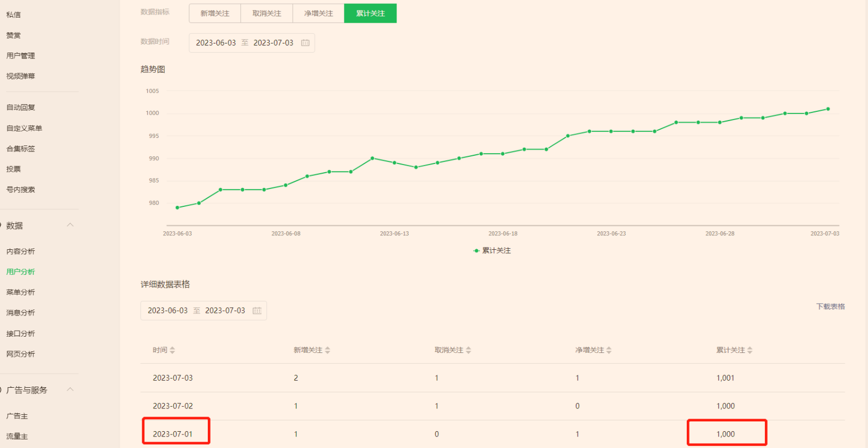Sort table by 累计关注 column arrows
868x448 pixels.
coord(750,350)
